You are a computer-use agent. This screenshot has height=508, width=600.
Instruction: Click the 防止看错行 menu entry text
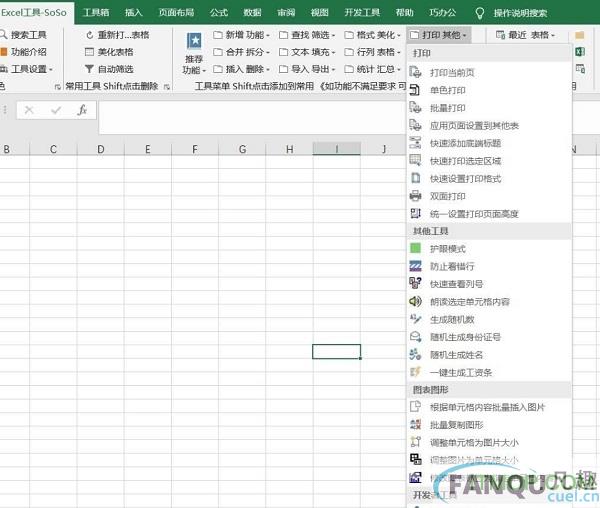[452, 266]
